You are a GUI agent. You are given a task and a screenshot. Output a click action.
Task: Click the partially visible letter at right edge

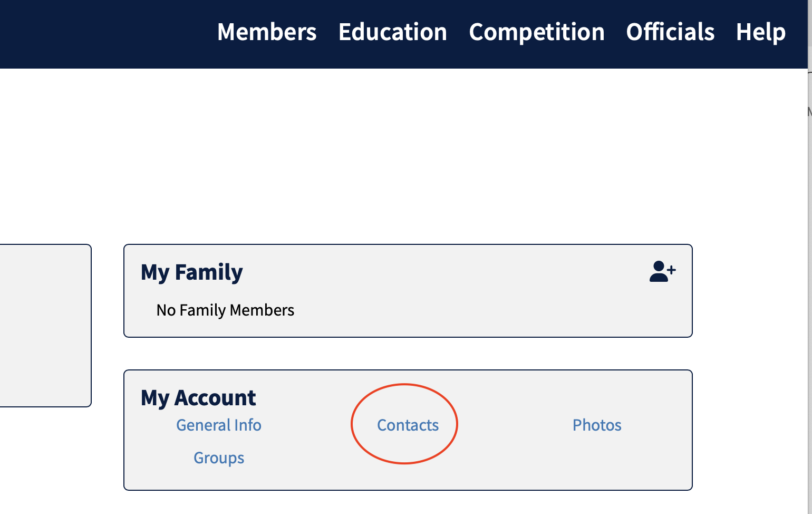tap(809, 111)
